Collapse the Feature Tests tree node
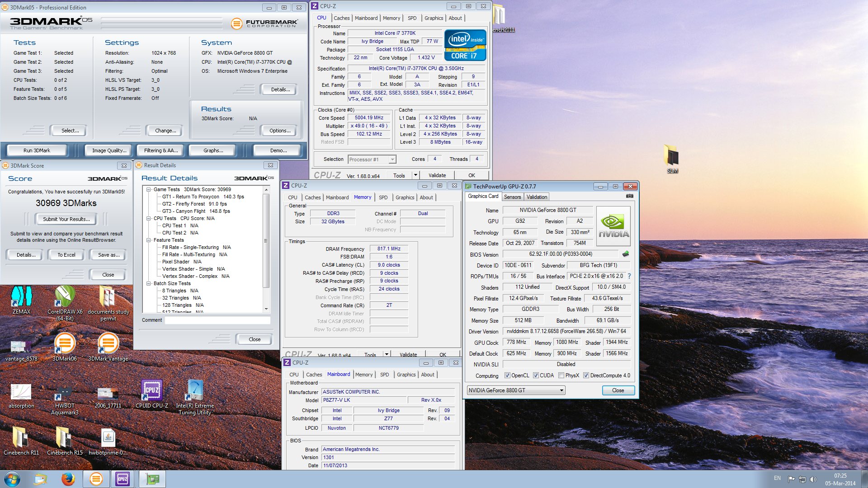Viewport: 868px width, 488px height. click(148, 240)
